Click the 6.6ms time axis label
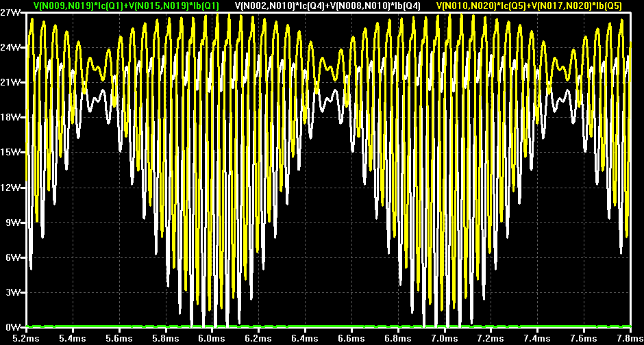Viewport: 644px width, 345px height. pos(351,338)
